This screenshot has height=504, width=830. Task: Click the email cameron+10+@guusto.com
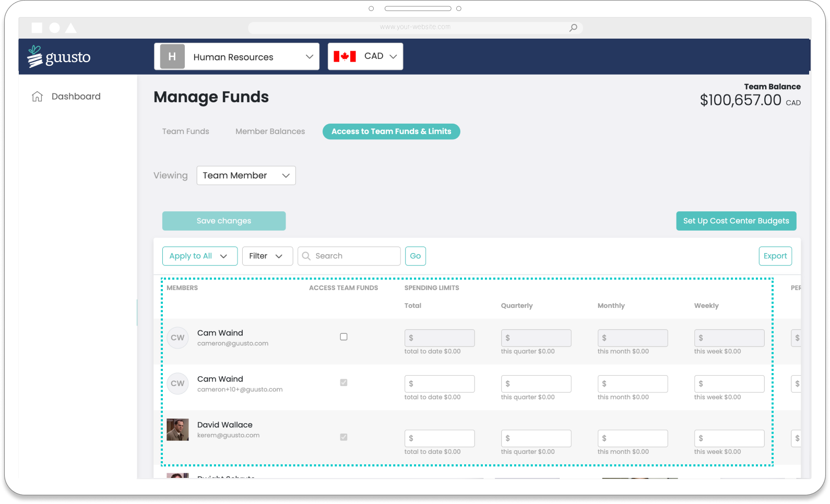coord(240,390)
